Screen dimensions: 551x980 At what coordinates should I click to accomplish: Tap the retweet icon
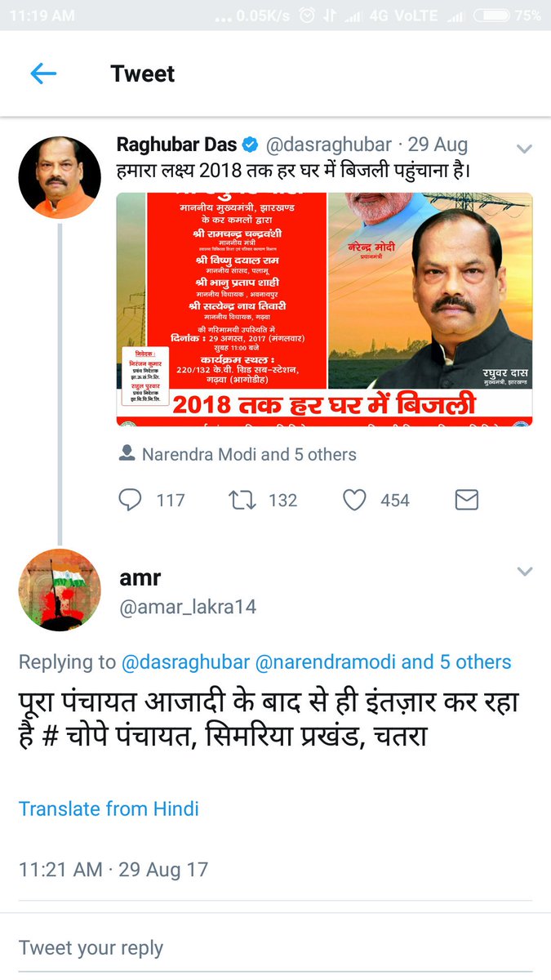[x=242, y=500]
